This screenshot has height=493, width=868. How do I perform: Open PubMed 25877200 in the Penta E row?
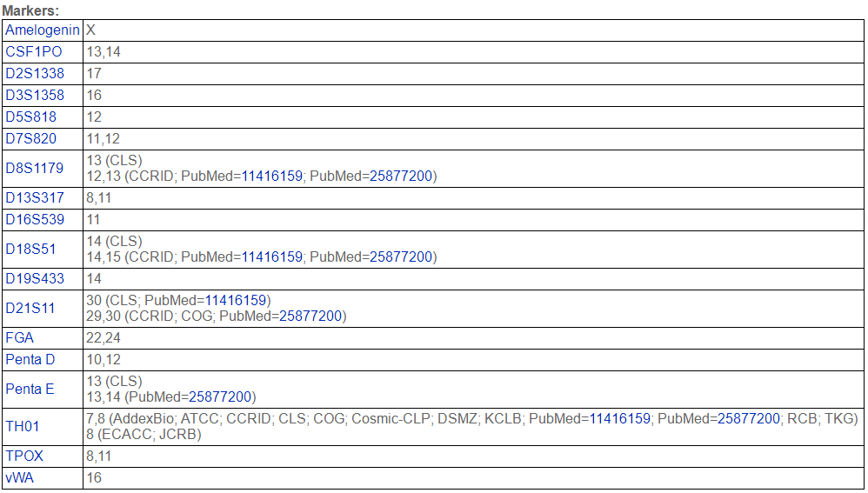click(221, 397)
